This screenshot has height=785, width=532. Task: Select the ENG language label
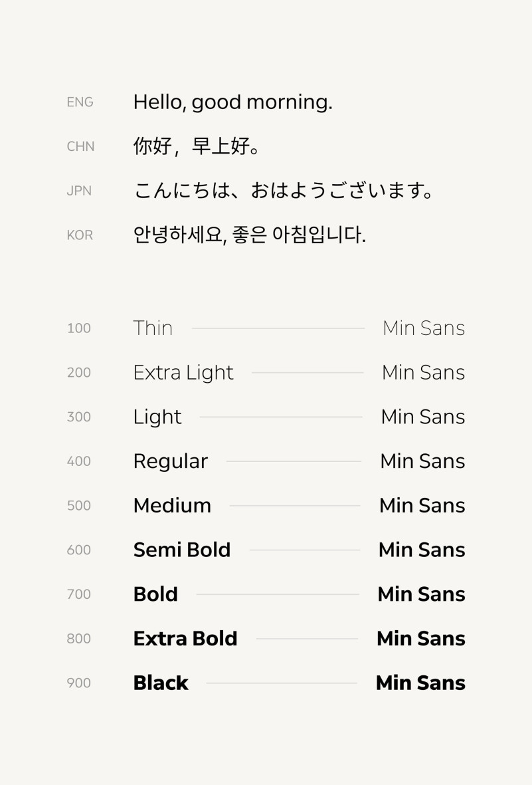[x=80, y=102]
